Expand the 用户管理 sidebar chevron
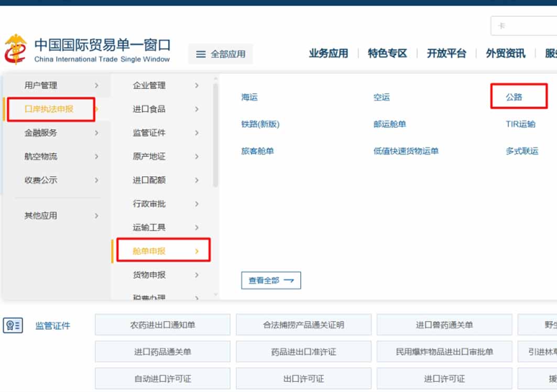Screen dimensions: 557x392 96,85
